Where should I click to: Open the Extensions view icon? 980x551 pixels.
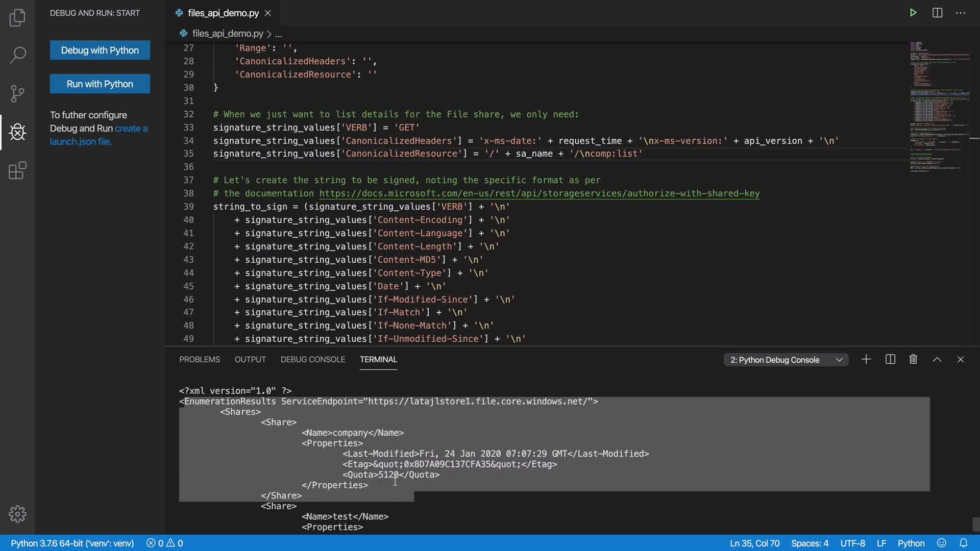[17, 170]
